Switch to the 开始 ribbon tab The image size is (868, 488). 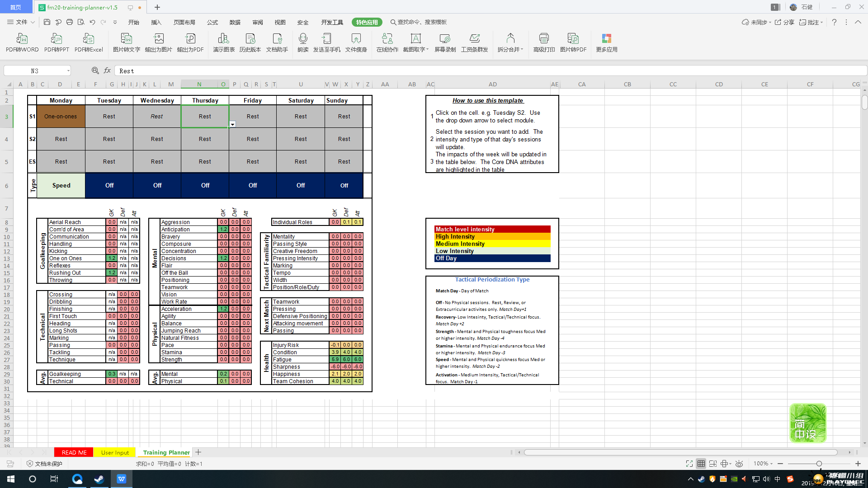134,22
